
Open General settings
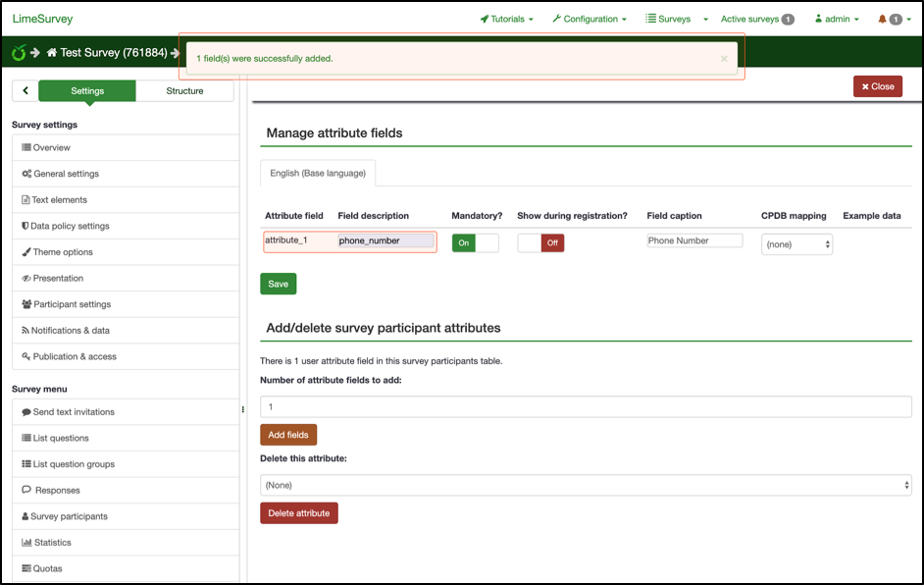126,174
